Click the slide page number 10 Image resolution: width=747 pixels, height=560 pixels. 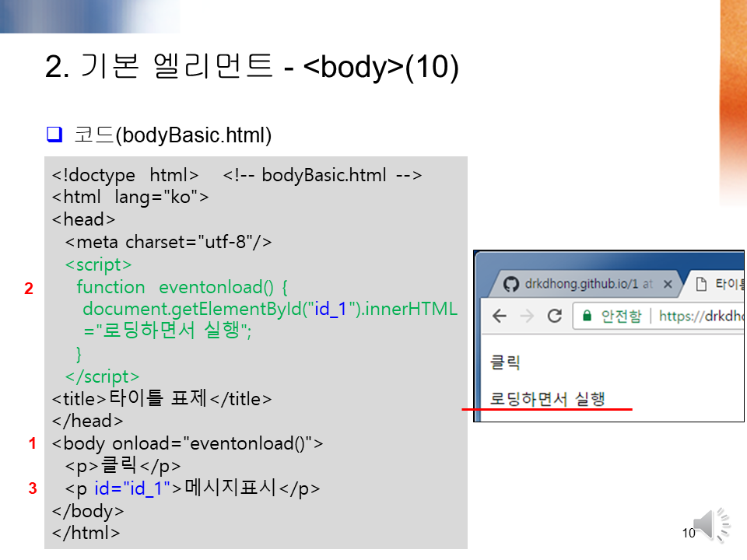tap(689, 533)
